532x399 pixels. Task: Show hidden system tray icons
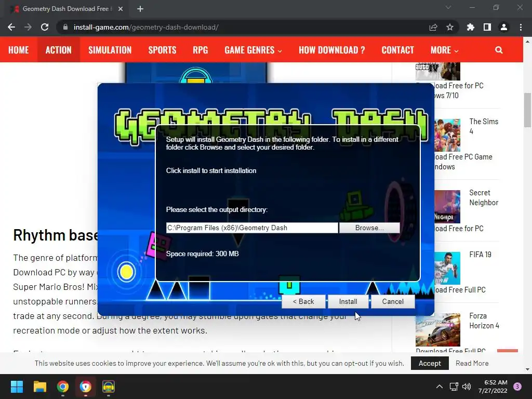coord(440,387)
